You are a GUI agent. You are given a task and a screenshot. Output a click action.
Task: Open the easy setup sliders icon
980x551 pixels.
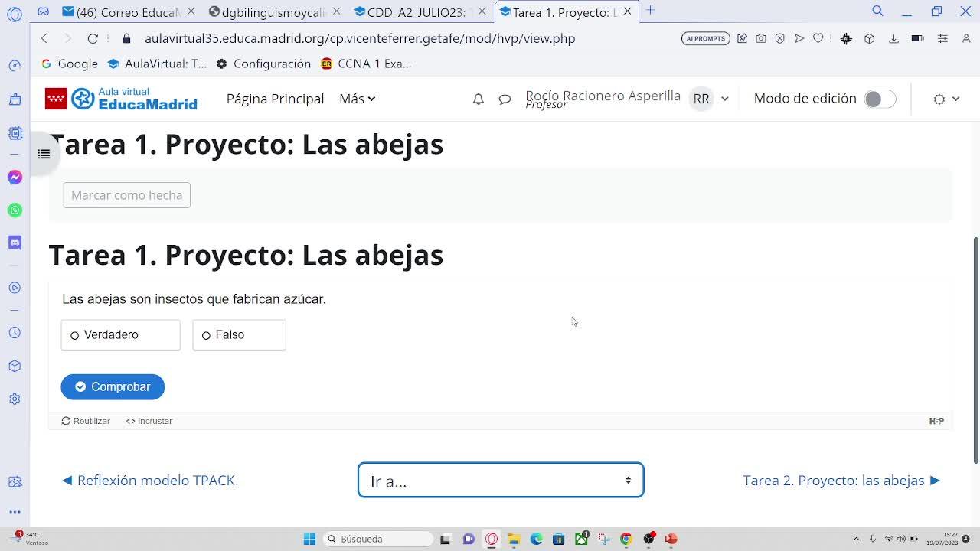942,38
